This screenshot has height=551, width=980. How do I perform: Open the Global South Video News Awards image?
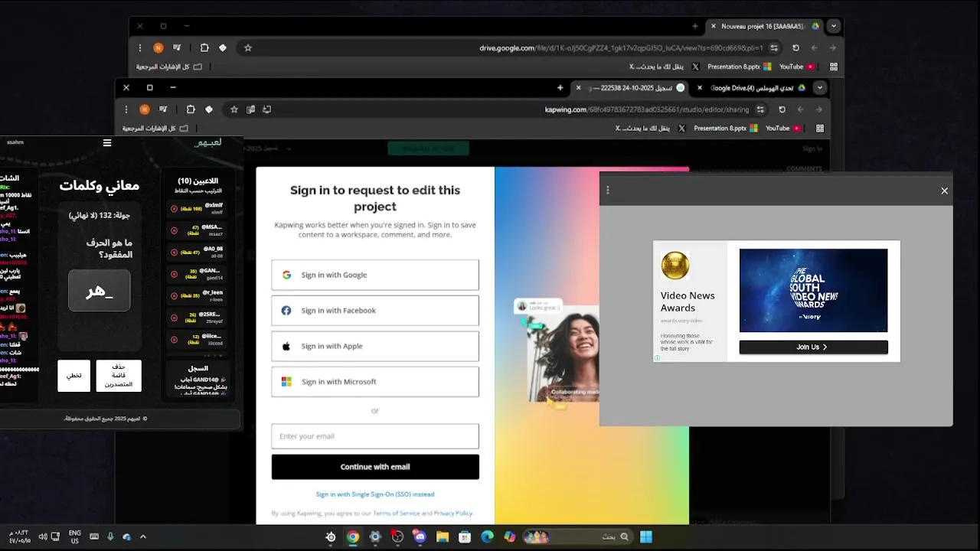813,290
